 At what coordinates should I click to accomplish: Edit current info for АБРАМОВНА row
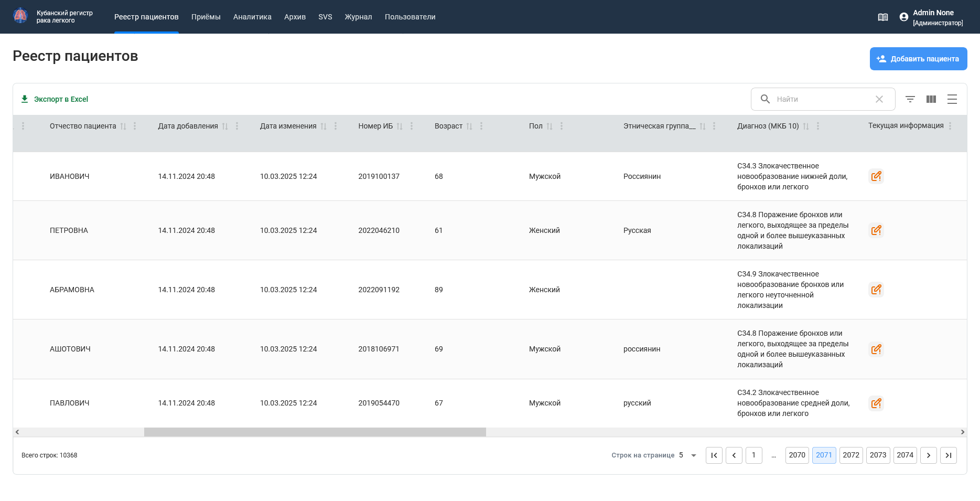(876, 290)
